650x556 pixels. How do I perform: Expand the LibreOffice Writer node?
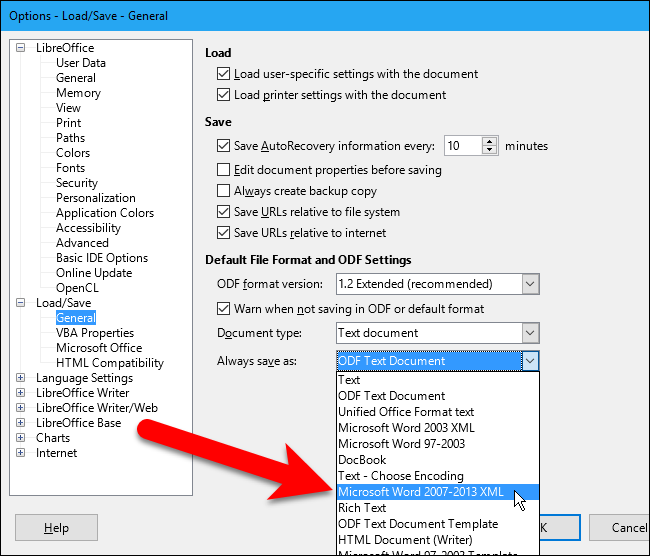(20, 393)
